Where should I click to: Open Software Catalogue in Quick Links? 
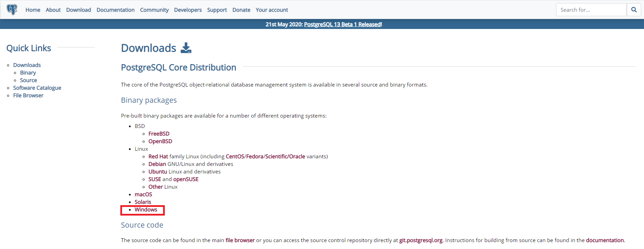coord(37,88)
